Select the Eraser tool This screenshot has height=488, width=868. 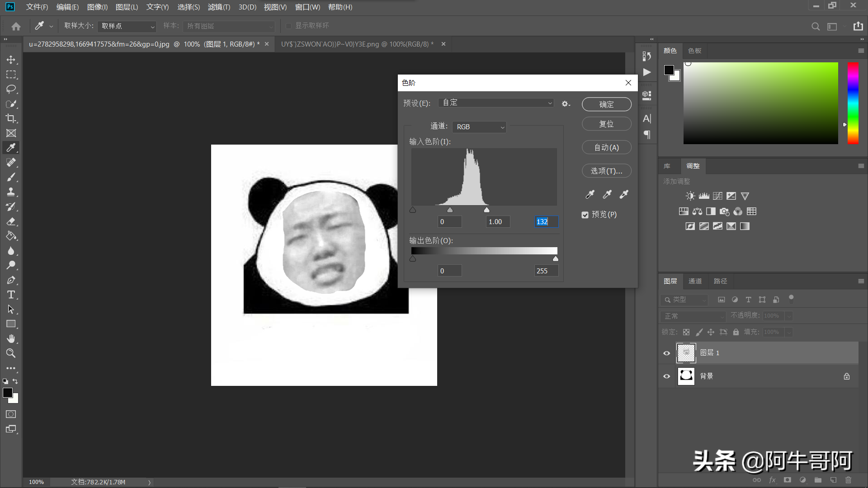tap(11, 221)
